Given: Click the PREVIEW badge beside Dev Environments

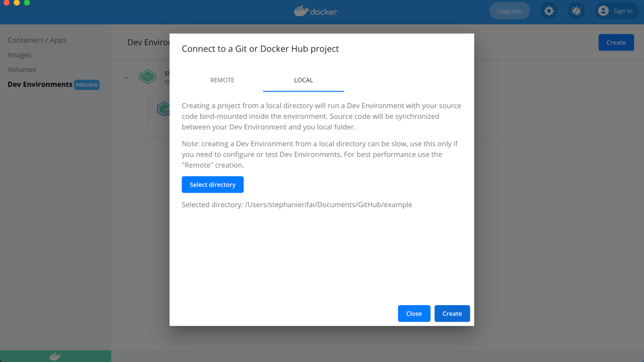Looking at the screenshot, I should 87,85.
